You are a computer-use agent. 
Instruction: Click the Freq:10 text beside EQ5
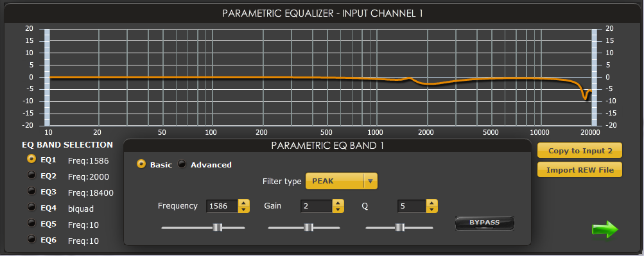83,225
